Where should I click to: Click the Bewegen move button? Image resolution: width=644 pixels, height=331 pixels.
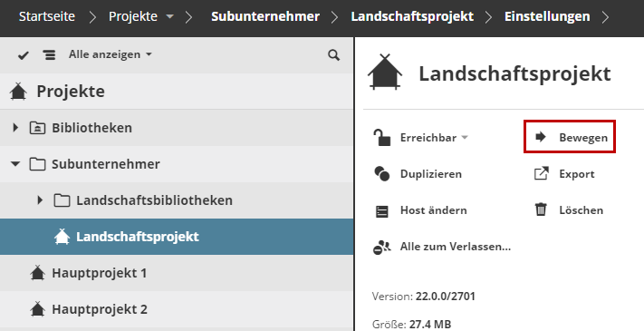pos(570,137)
